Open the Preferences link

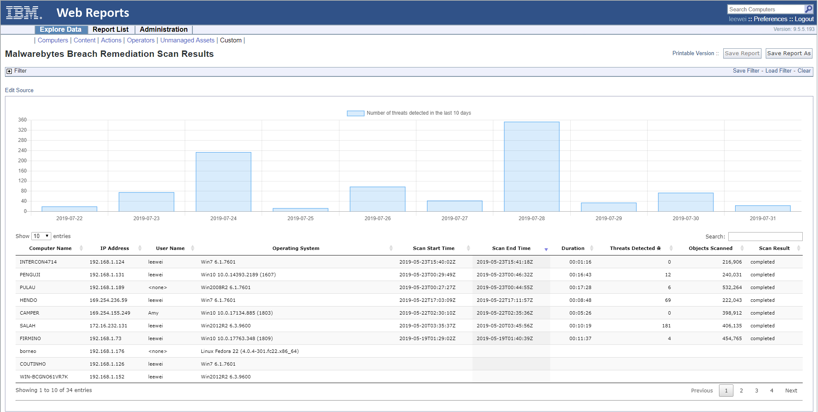[771, 19]
